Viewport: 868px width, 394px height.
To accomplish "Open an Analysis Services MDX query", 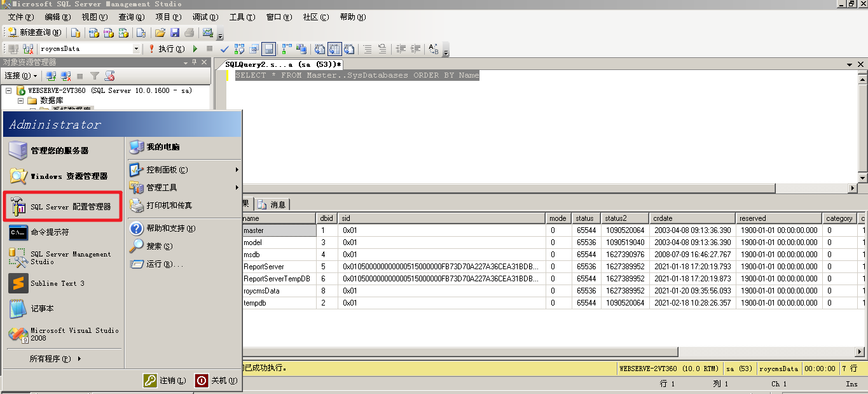I will [x=93, y=32].
